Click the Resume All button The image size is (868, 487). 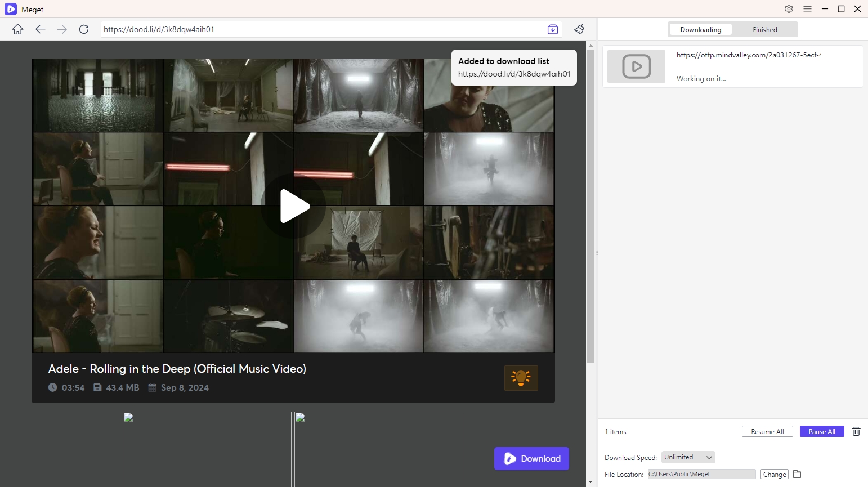tap(767, 431)
